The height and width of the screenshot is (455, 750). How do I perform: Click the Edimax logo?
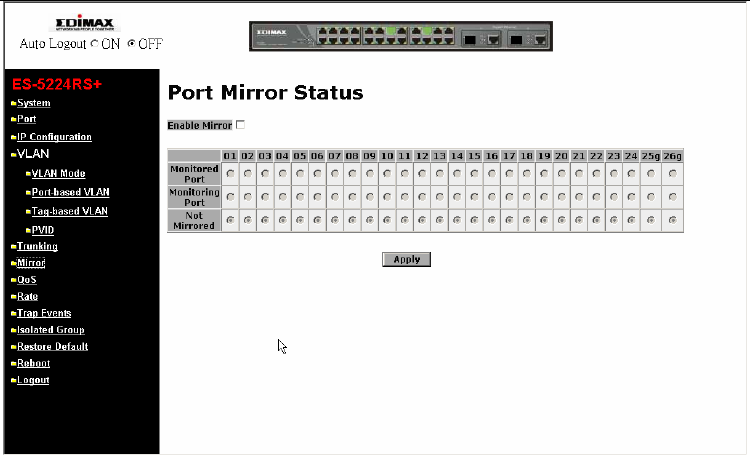click(x=85, y=23)
